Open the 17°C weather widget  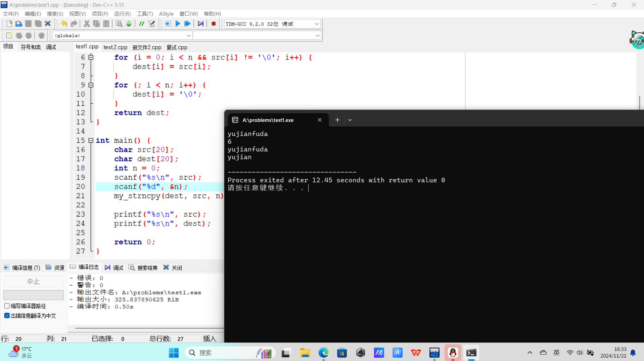tap(20, 353)
